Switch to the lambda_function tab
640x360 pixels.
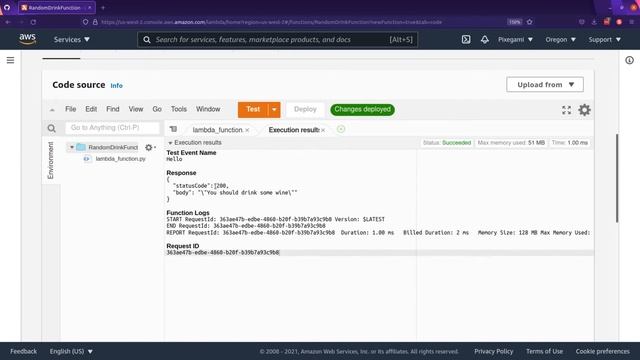[x=217, y=130]
